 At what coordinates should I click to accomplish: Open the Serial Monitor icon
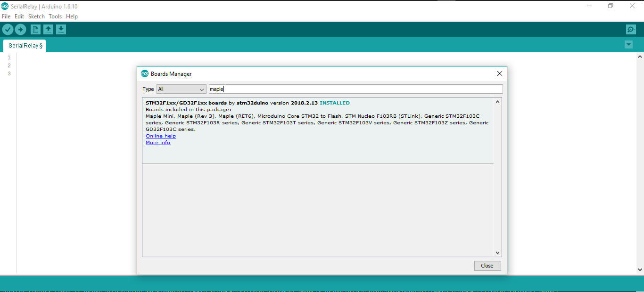631,30
